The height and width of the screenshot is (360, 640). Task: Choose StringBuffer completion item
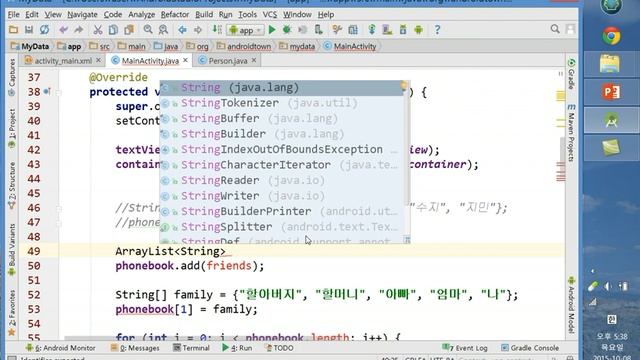pyautogui.click(x=282, y=118)
